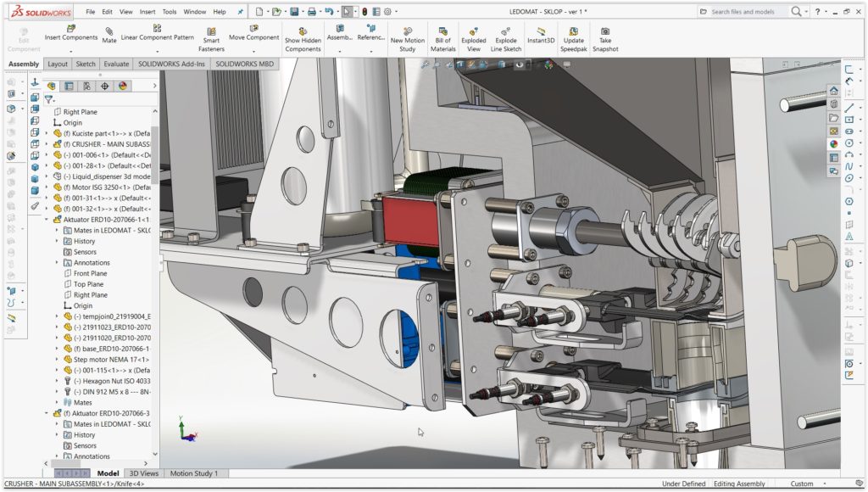Click Show Hidden Components

click(x=303, y=39)
